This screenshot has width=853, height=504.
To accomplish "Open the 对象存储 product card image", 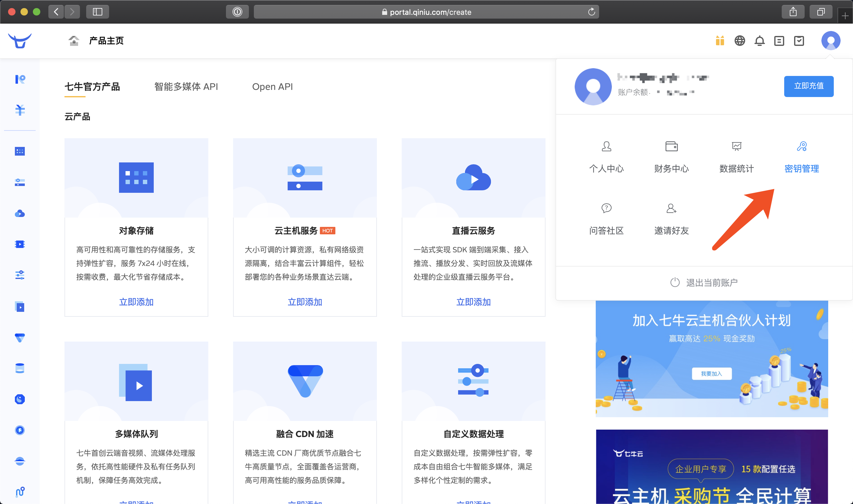I will pos(136,178).
